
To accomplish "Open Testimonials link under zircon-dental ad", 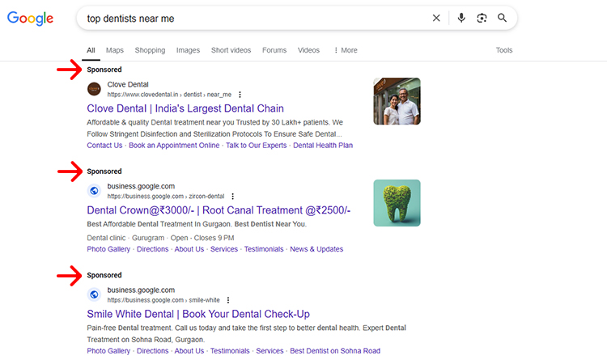I will 264,249.
